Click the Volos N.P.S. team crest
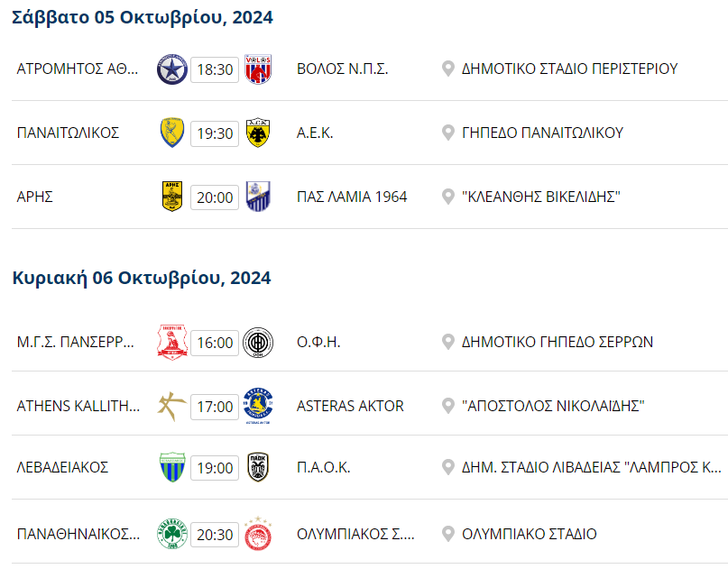This screenshot has width=728, height=578. (258, 69)
